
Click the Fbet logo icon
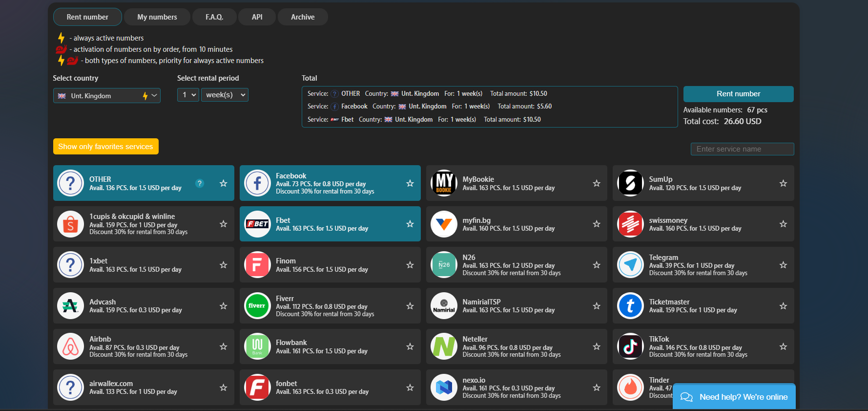pyautogui.click(x=257, y=224)
